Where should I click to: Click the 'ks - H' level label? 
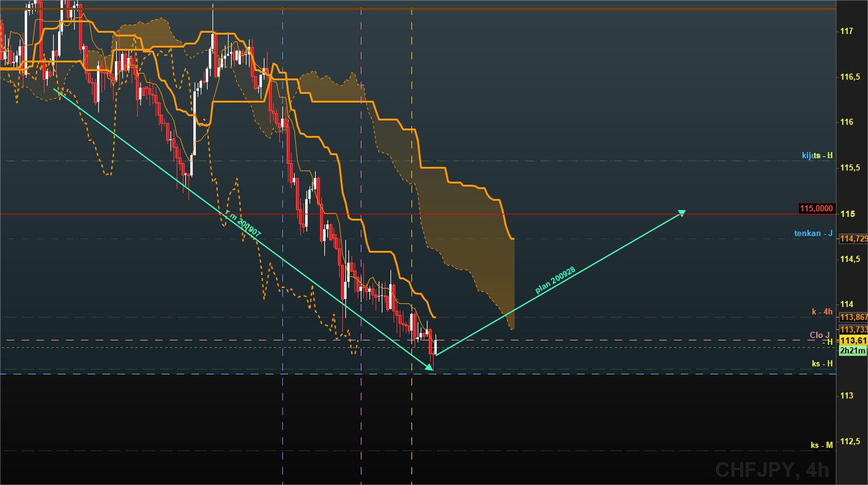[x=822, y=363]
